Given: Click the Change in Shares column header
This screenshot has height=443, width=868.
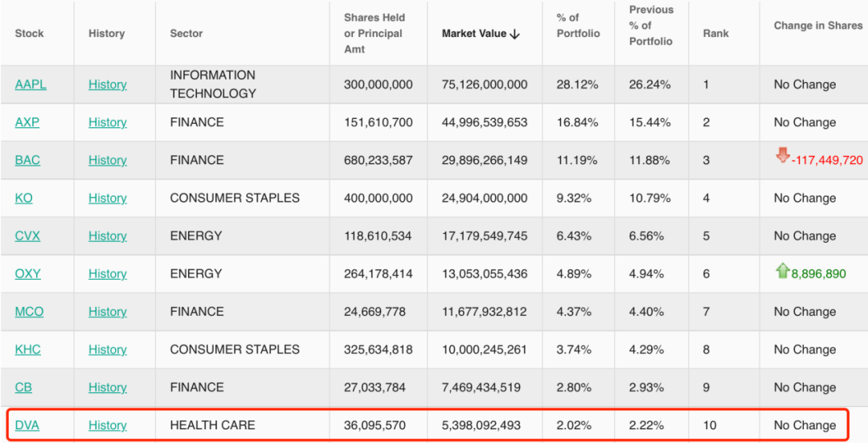Looking at the screenshot, I should tap(817, 26).
